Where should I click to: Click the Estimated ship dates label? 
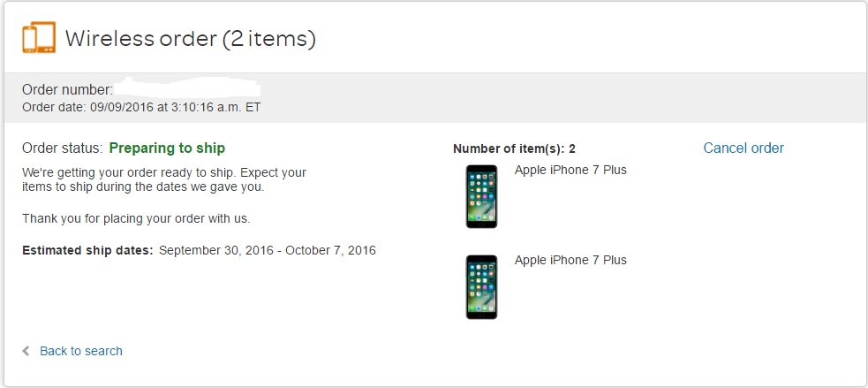87,250
